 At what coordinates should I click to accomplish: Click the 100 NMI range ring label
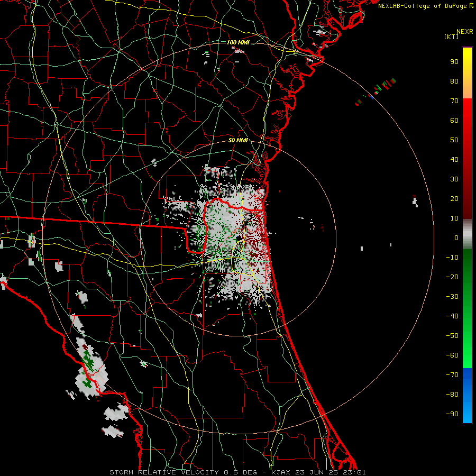click(x=238, y=42)
